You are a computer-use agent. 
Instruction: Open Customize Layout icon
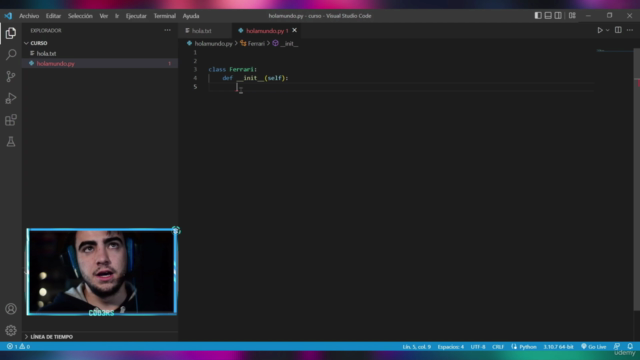point(572,16)
